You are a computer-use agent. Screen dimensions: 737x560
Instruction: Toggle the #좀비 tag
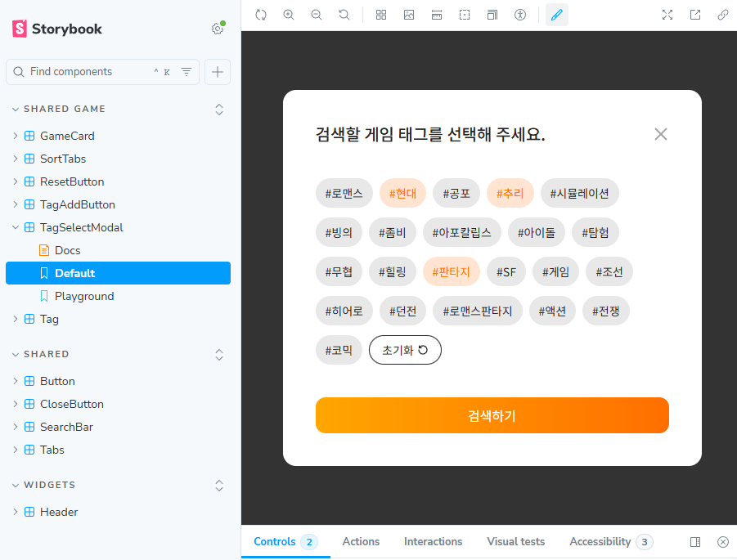point(393,232)
